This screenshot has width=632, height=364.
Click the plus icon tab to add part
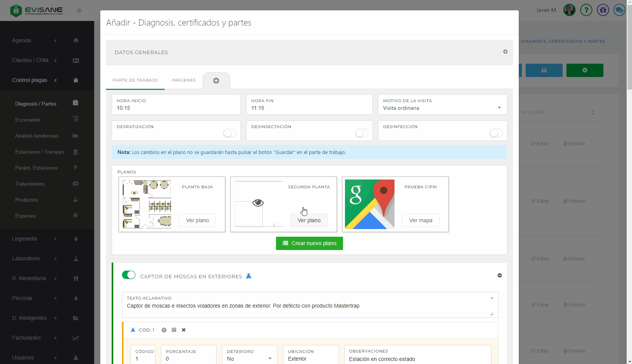point(216,81)
